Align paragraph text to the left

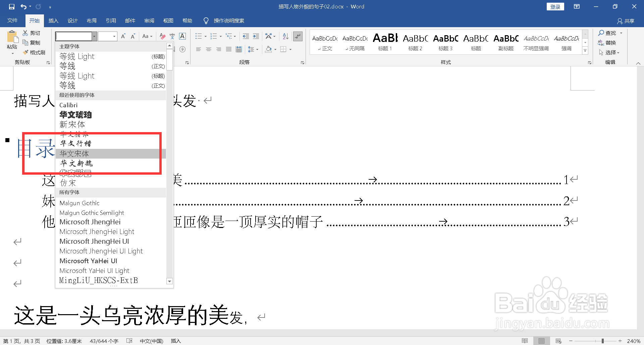pos(199,49)
